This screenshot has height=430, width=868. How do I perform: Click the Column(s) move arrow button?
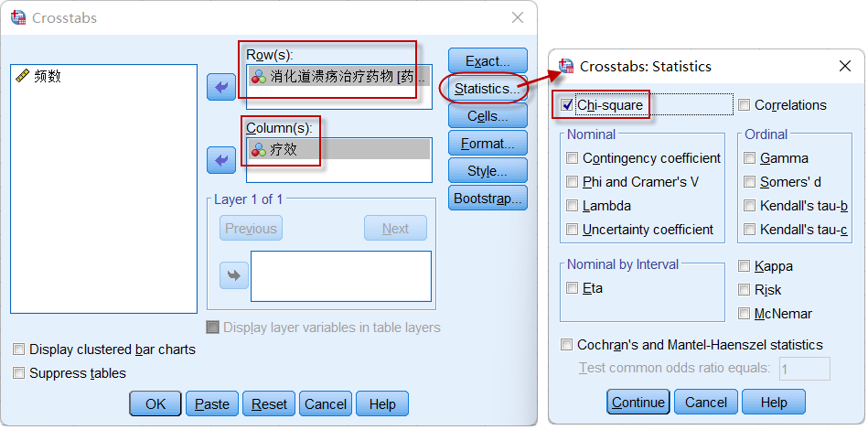coord(220,160)
